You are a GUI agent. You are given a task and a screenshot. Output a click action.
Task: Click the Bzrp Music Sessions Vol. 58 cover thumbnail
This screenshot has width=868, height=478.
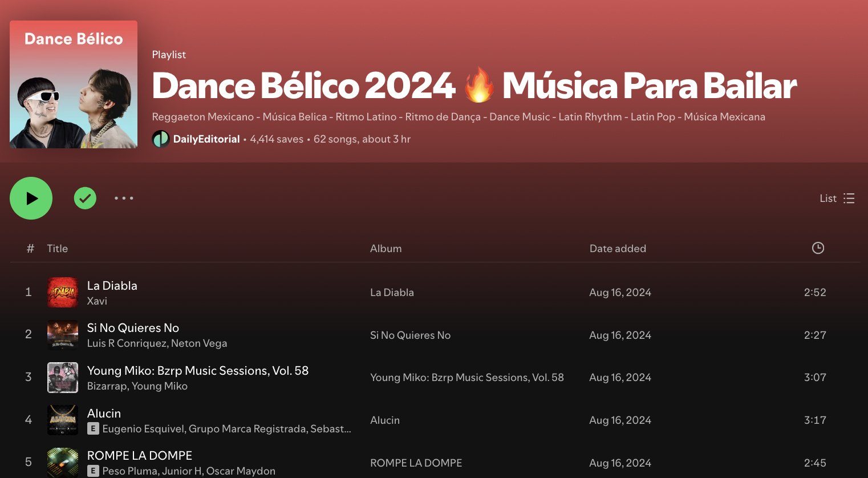pos(63,377)
